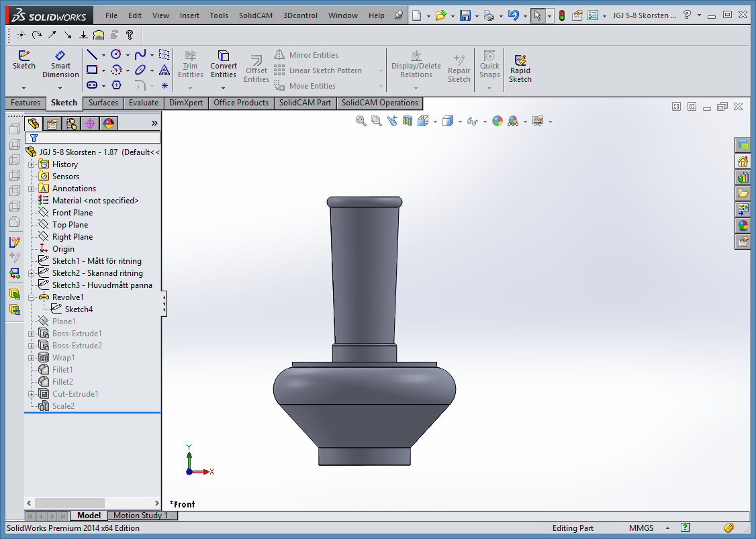Click Mirror Entities button

pyautogui.click(x=307, y=55)
